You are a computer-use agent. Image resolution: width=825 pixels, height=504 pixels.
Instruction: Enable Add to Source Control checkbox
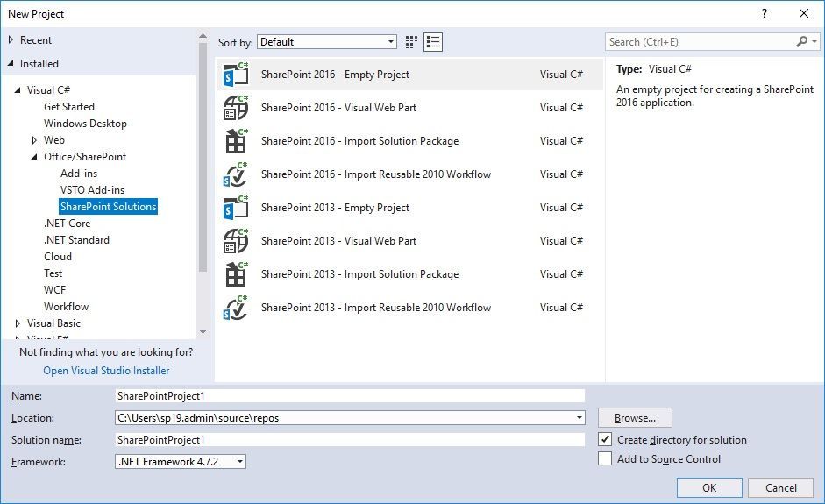tap(605, 458)
